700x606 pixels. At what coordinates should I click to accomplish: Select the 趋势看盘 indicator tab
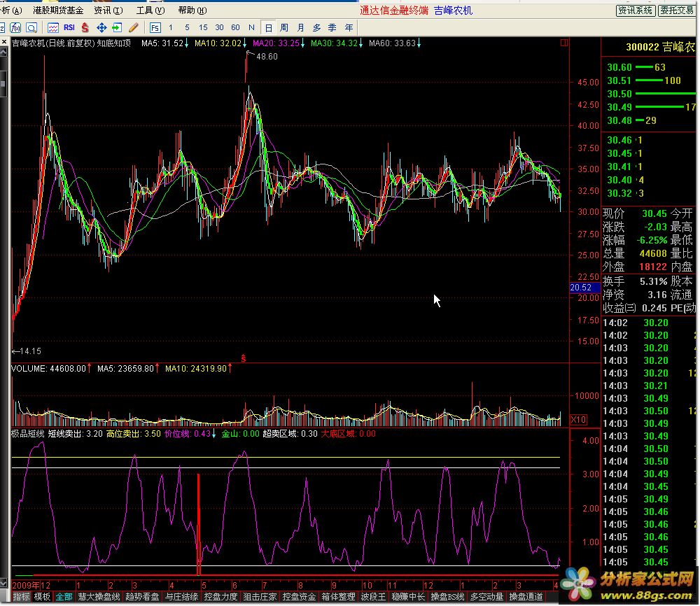click(x=142, y=597)
